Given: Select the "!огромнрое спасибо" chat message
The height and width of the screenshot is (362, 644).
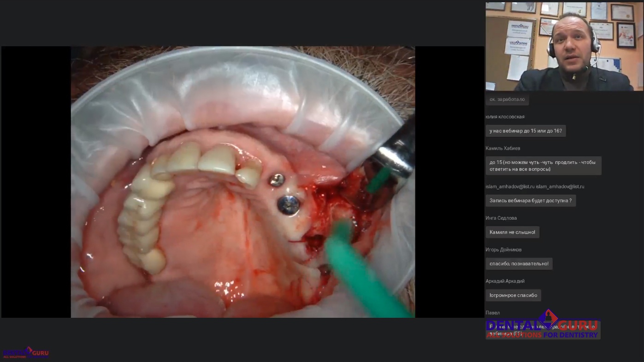Looking at the screenshot, I should tap(513, 295).
